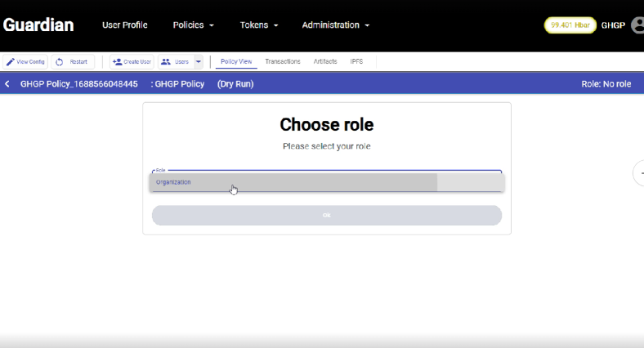Click the OK button
Viewport: 644px width, 348px height.
click(x=326, y=216)
